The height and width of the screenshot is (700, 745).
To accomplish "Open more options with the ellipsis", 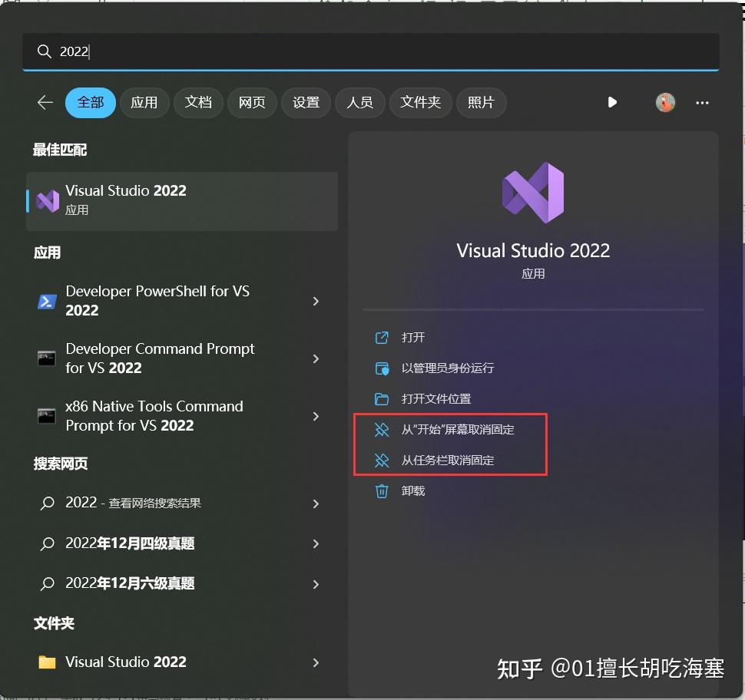I will [x=701, y=102].
